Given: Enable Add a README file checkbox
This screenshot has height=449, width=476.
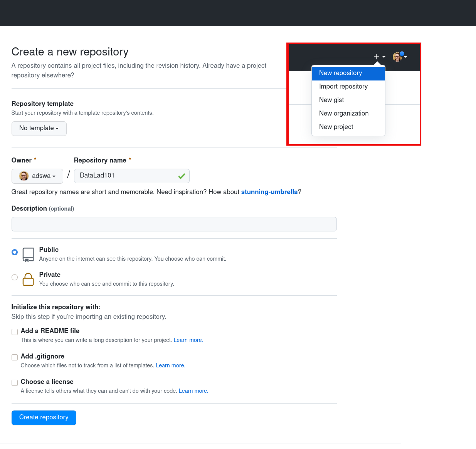Looking at the screenshot, I should 15,332.
